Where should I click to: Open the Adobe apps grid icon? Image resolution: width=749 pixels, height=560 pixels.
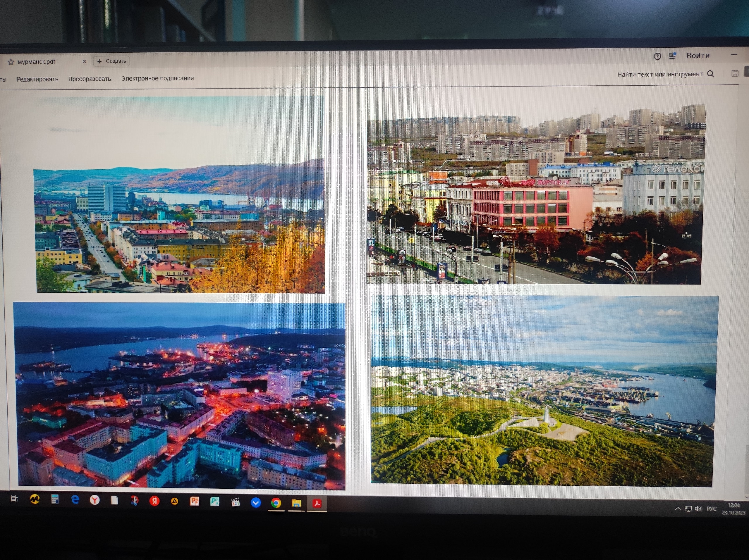[x=672, y=56]
